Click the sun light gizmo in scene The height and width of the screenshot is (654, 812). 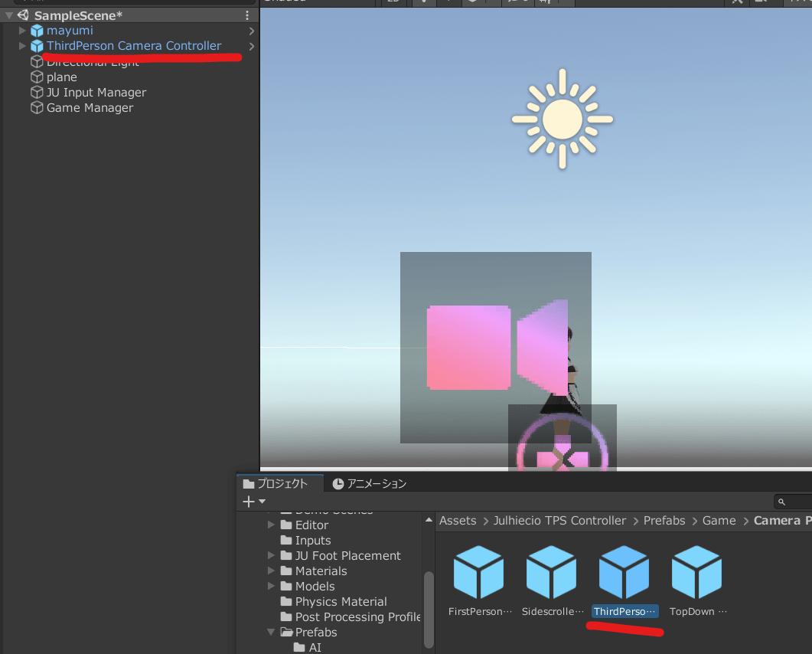coord(563,119)
